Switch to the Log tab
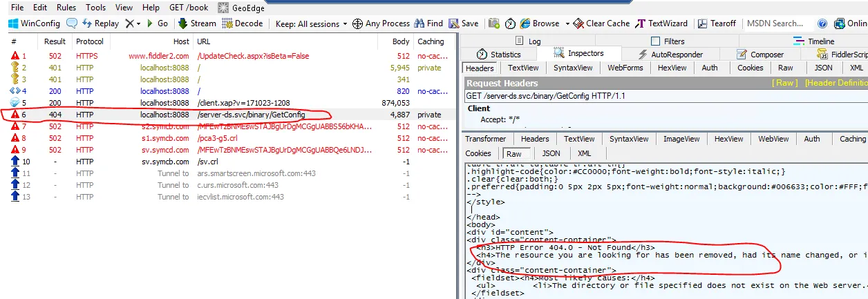The height and width of the screenshot is (299, 868). [x=527, y=41]
